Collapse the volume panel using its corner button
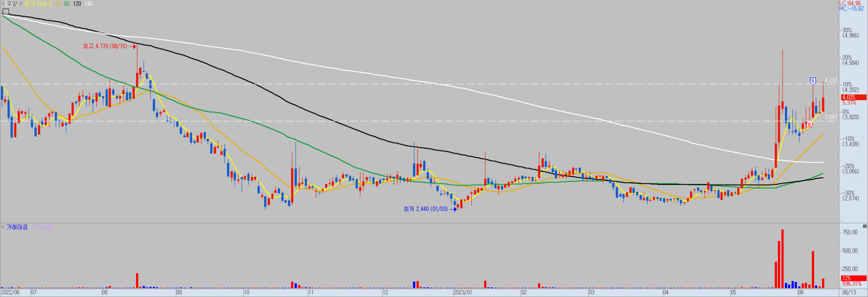 865,226
